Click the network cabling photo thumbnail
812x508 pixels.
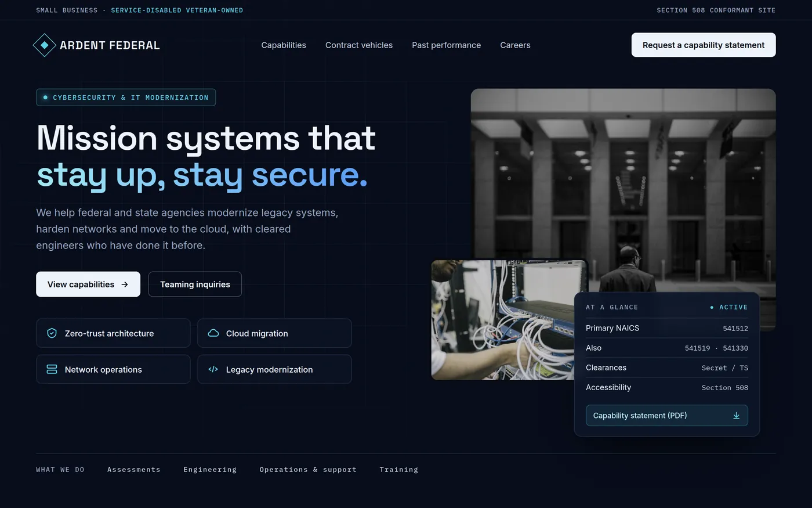(503, 320)
